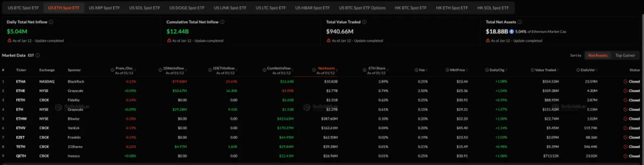Image resolution: width=644 pixels, height=165 pixels.
Task: Click the clock status icon in ETHA row
Action: [625, 82]
